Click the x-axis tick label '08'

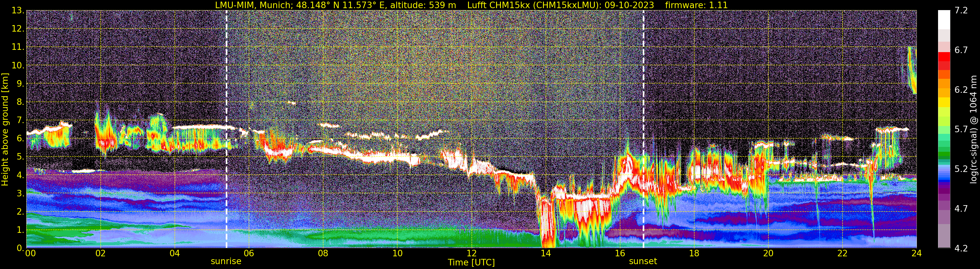[323, 253]
